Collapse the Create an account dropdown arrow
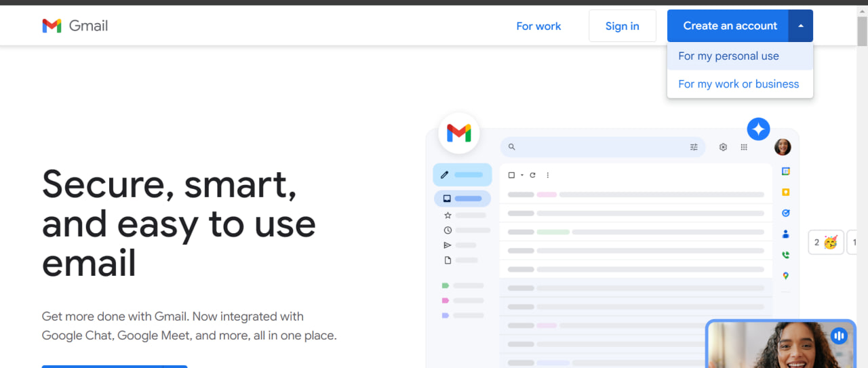 click(x=801, y=26)
